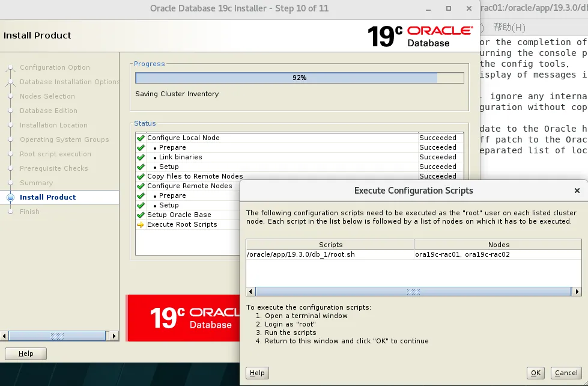Click the Nodes column header
Viewport: 588px width, 386px height.
pos(498,245)
